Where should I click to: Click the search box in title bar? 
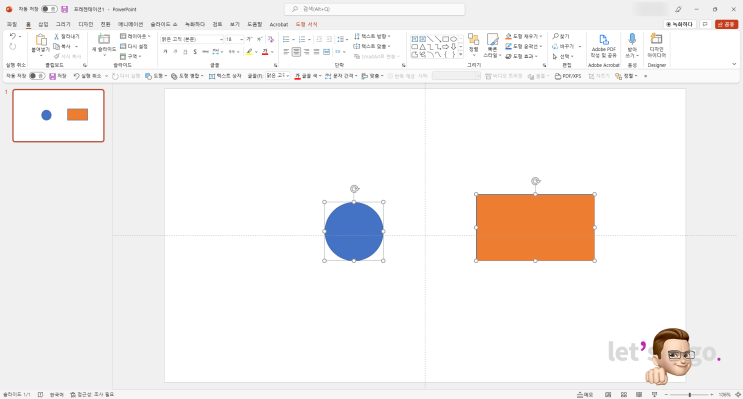(374, 9)
